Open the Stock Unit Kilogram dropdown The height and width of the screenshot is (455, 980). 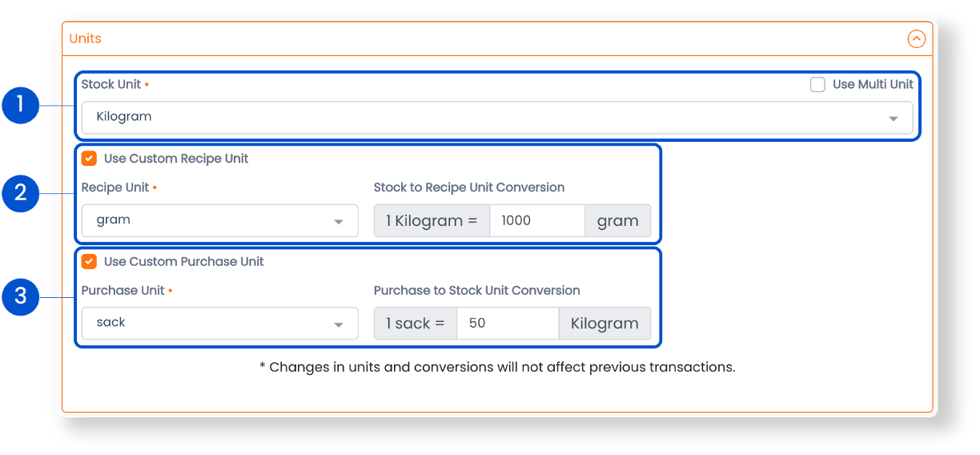pyautogui.click(x=497, y=117)
